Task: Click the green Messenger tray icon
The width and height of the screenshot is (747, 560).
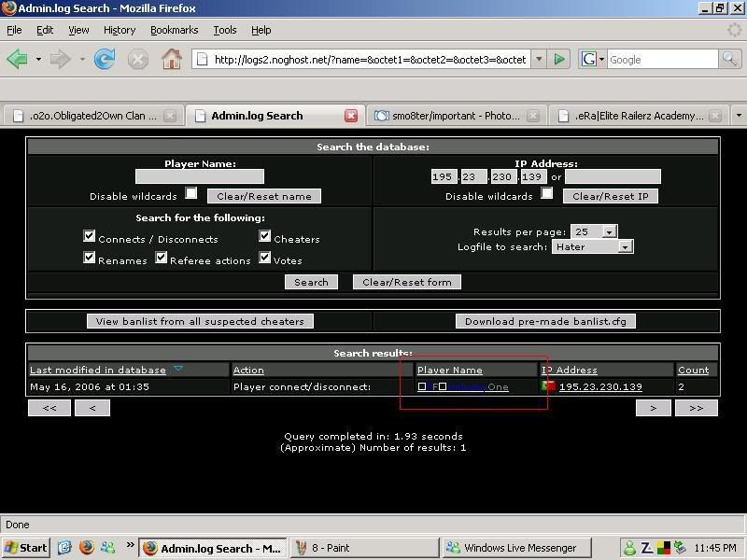Action: click(629, 548)
